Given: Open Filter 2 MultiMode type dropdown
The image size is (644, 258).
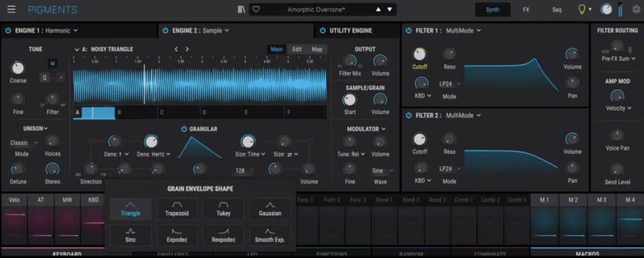Looking at the screenshot, I should coord(464,115).
